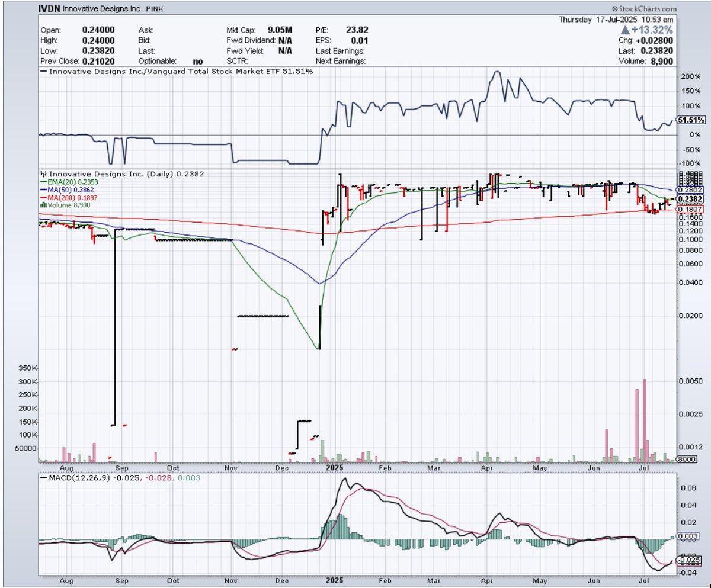
Task: Click the -100% relative-strength axis label
Action: (x=690, y=163)
